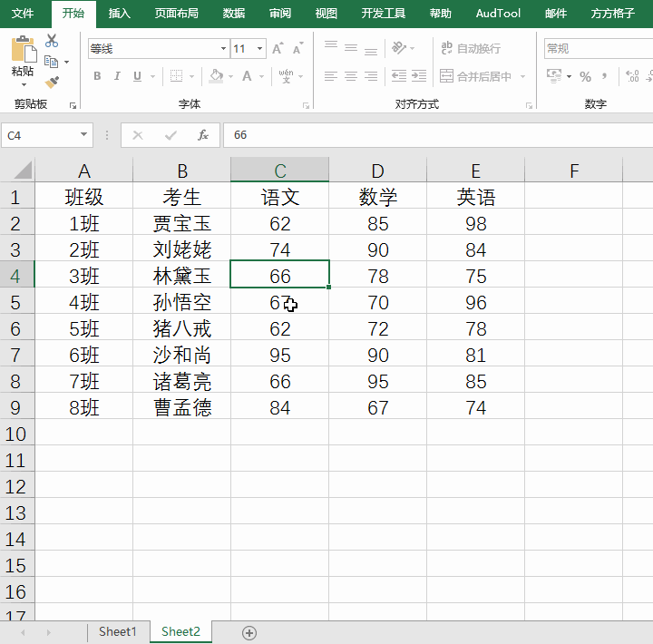Image resolution: width=653 pixels, height=644 pixels.
Task: Click insert function fx button
Action: (203, 135)
